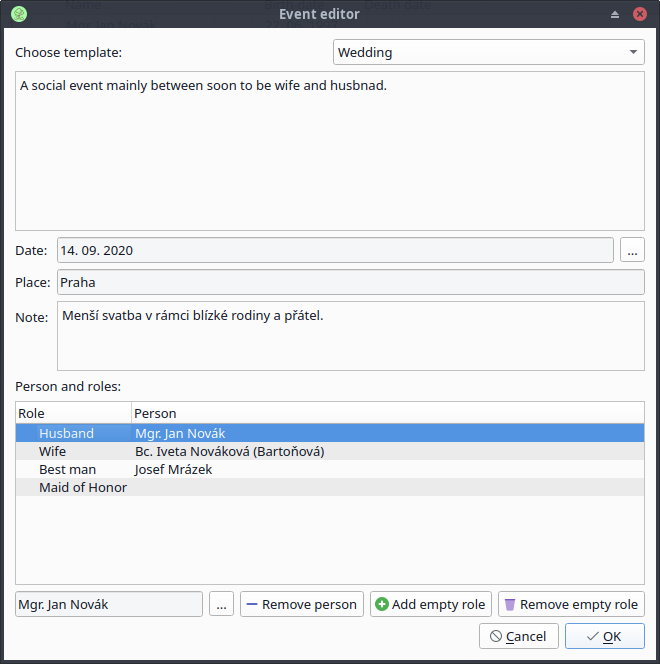Click the Role column header
Image resolution: width=660 pixels, height=664 pixels.
tap(73, 413)
